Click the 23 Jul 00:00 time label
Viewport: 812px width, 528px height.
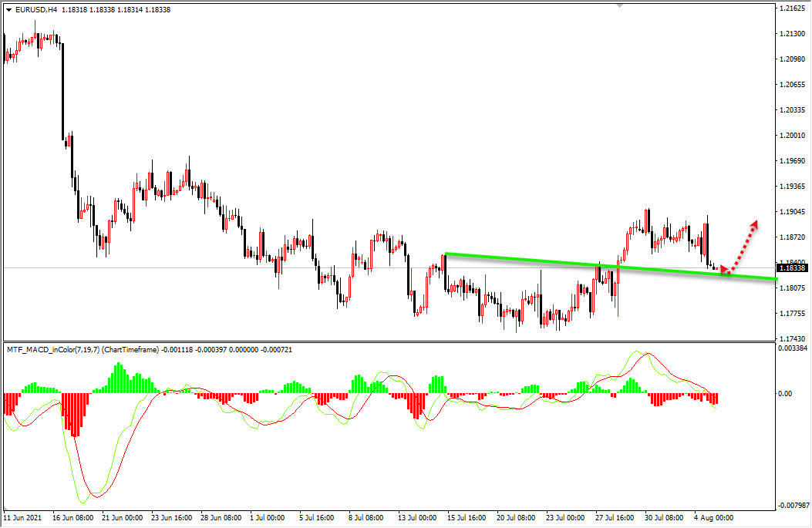point(565,518)
